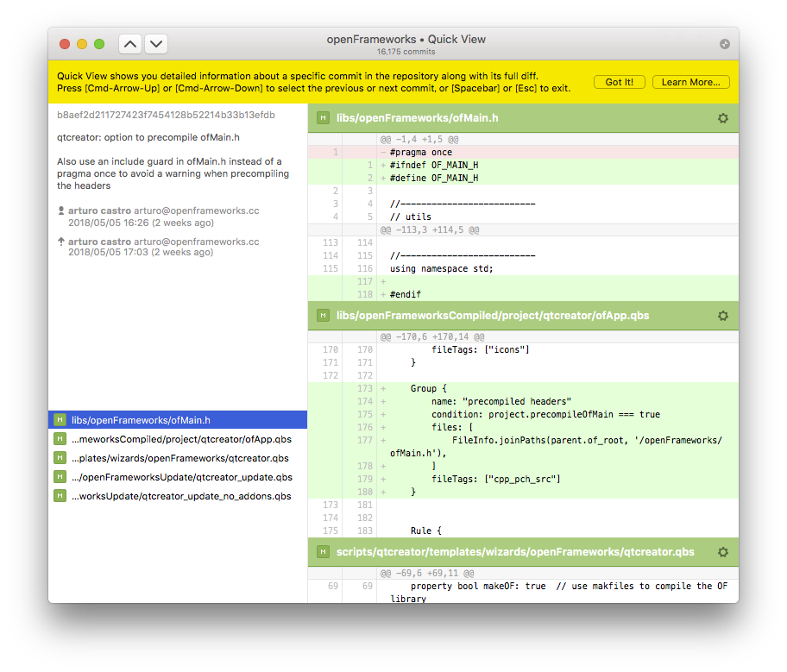787x672 pixels.
Task: Click the hunk header @@ -170,6 +170,14 @@
Action: 431,336
